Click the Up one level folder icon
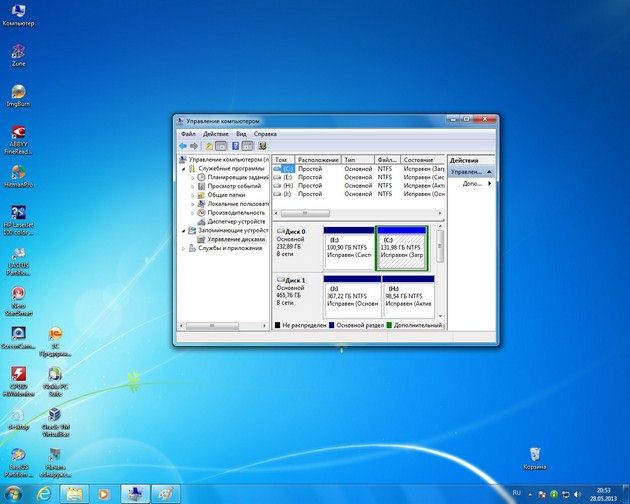630x504 pixels. tap(209, 146)
